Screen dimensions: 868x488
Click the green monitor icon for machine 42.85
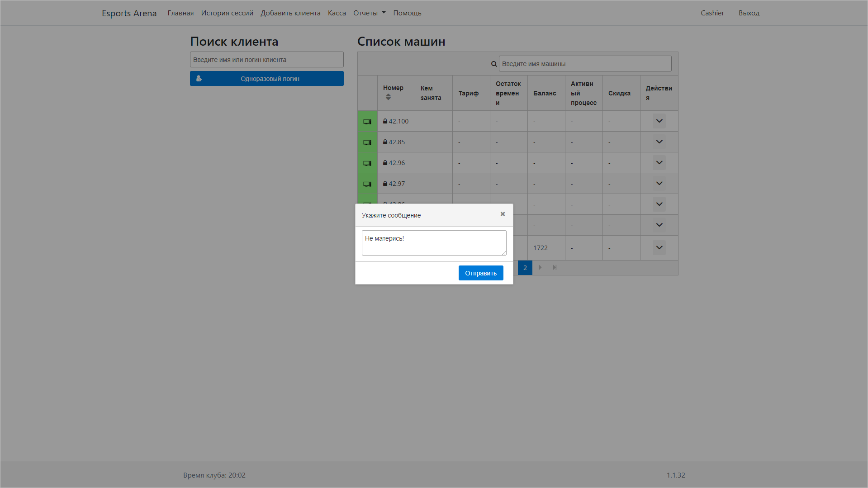point(367,142)
